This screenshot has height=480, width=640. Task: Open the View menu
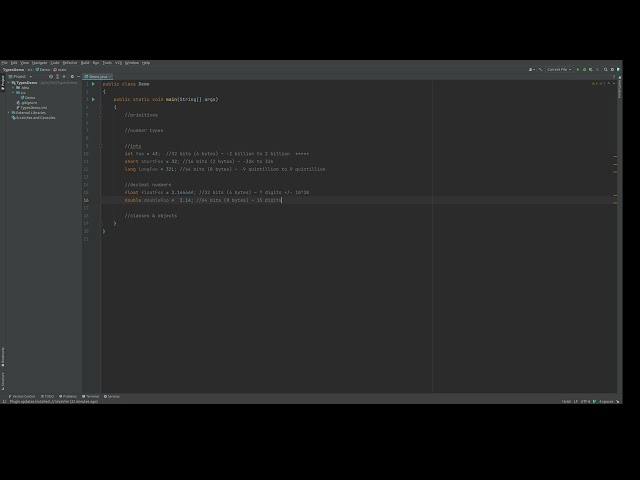tap(24, 63)
